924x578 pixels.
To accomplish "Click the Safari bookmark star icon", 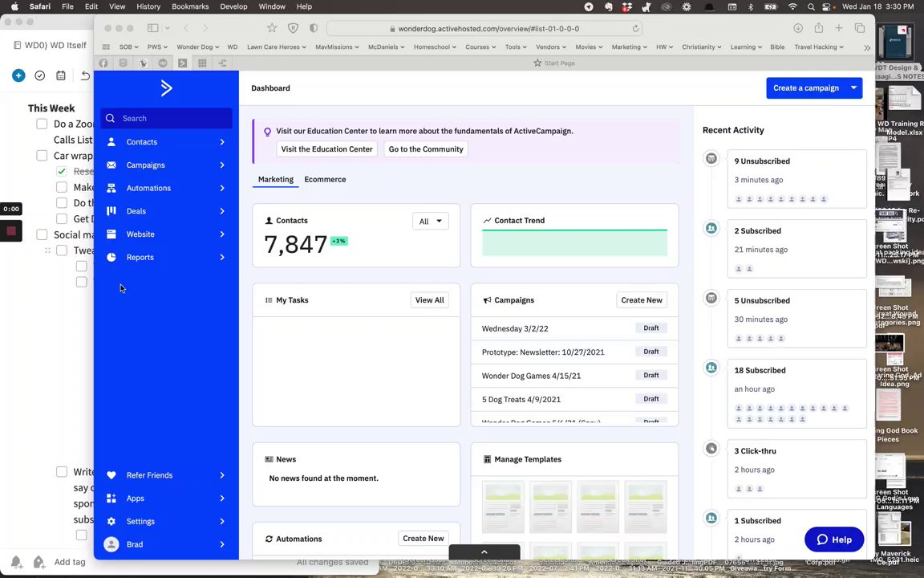I will click(272, 28).
